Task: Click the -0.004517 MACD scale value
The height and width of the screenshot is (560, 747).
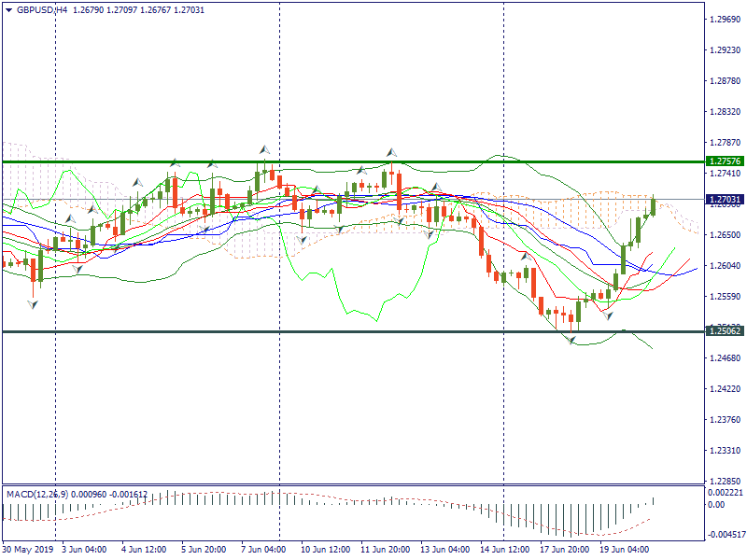Action: click(726, 535)
